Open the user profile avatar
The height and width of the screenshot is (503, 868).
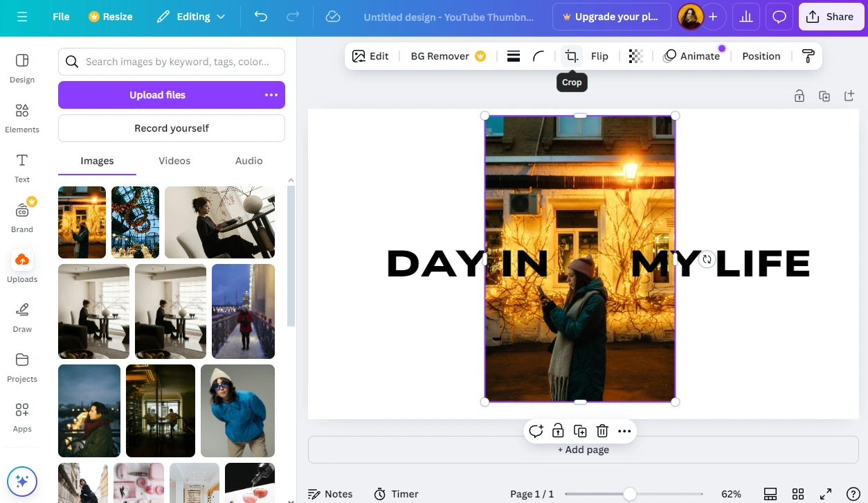click(x=690, y=17)
